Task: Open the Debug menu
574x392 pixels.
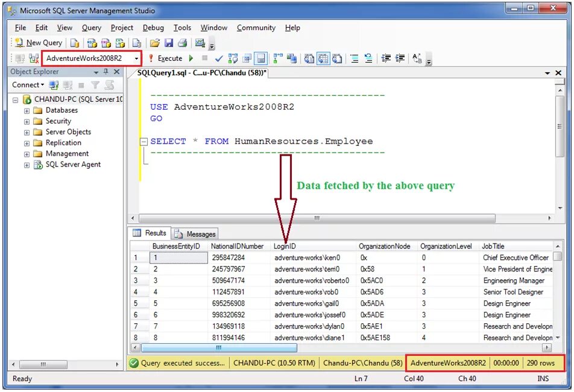Action: point(153,28)
